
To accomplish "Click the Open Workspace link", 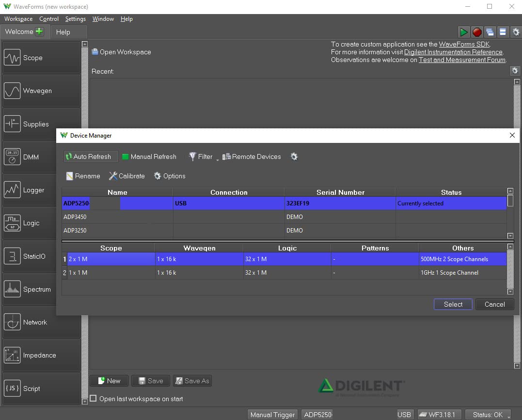I will coord(122,52).
